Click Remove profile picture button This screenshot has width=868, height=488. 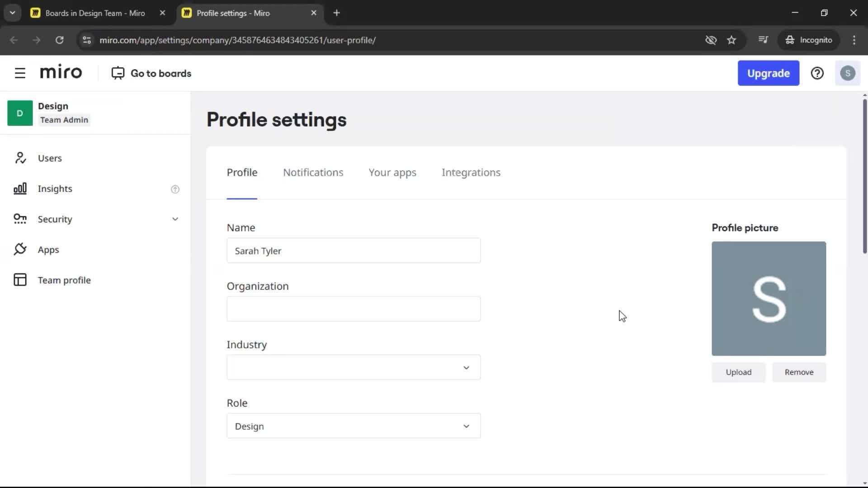799,372
